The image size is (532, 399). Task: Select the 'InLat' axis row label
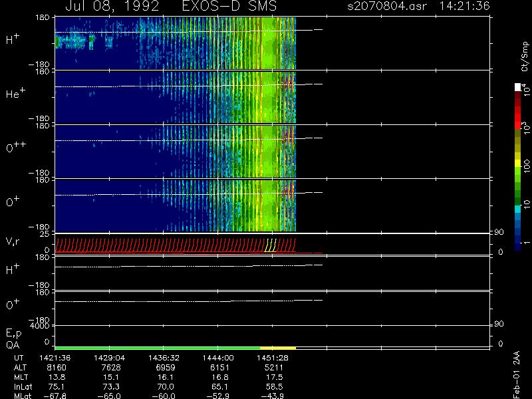(23, 387)
